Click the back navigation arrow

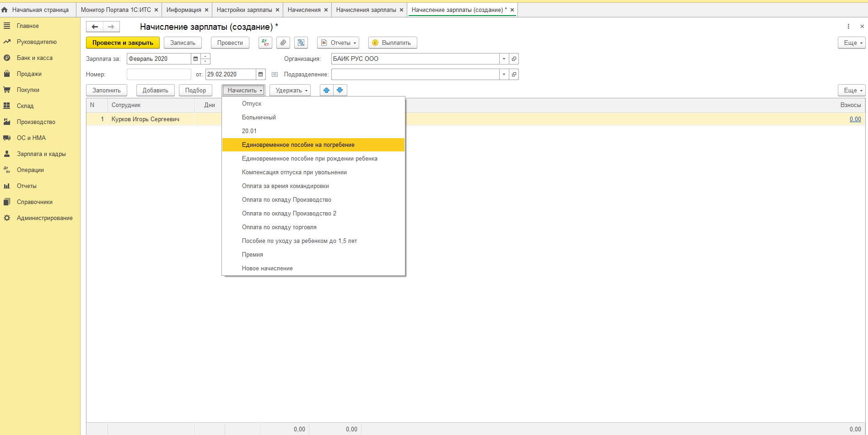(95, 27)
